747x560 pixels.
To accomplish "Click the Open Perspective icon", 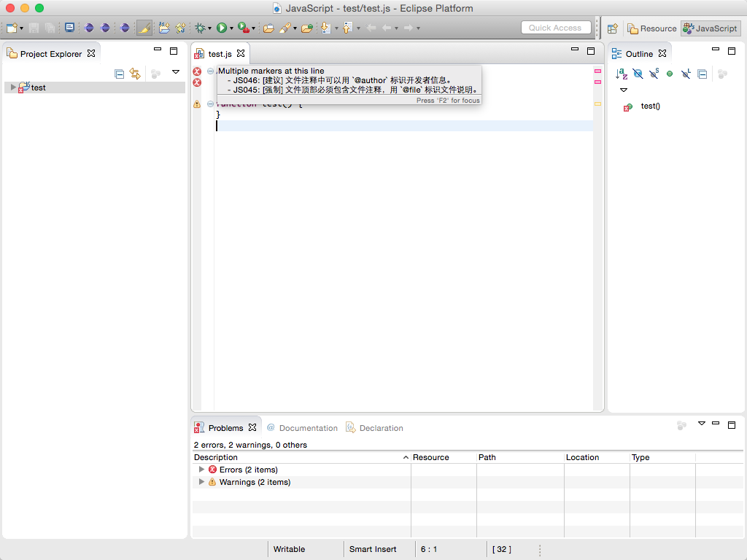I will 613,28.
